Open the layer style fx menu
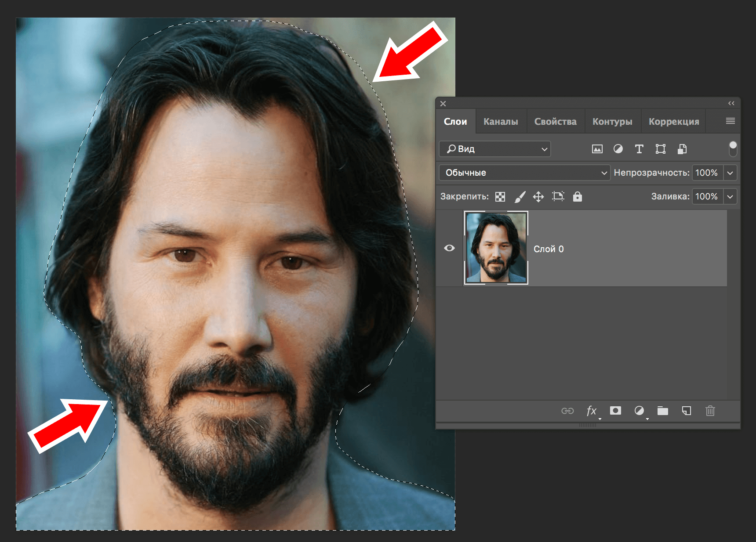This screenshot has height=542, width=756. pos(592,411)
